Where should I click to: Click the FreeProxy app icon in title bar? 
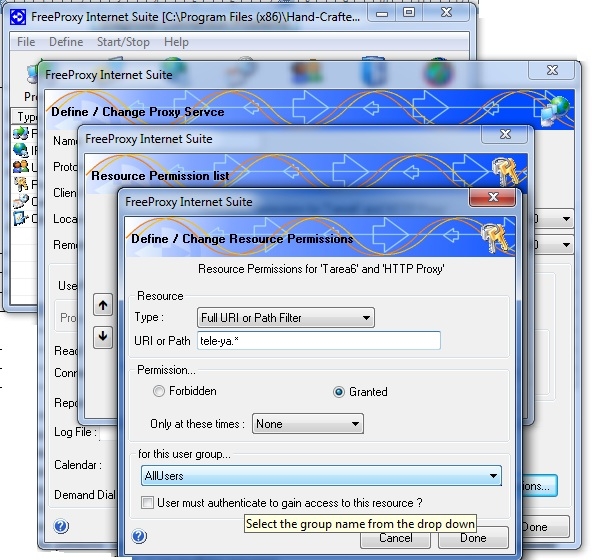tap(18, 17)
